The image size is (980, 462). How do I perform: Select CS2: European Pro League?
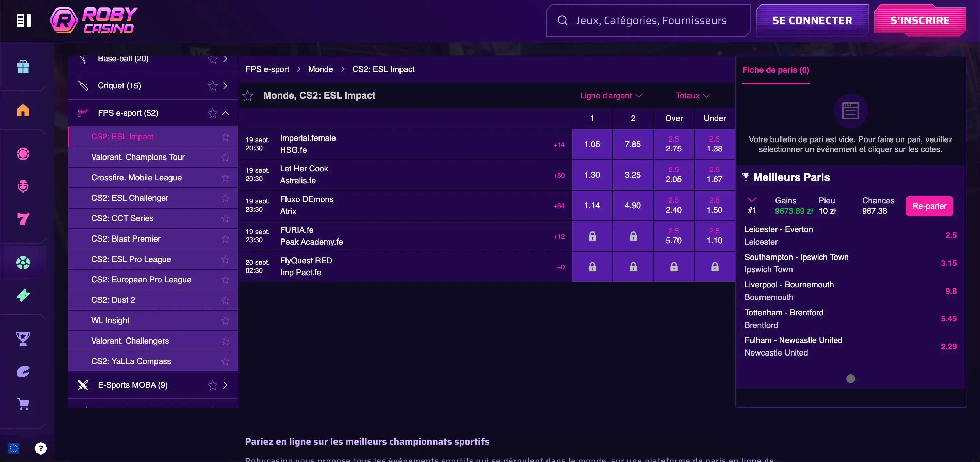153,280
